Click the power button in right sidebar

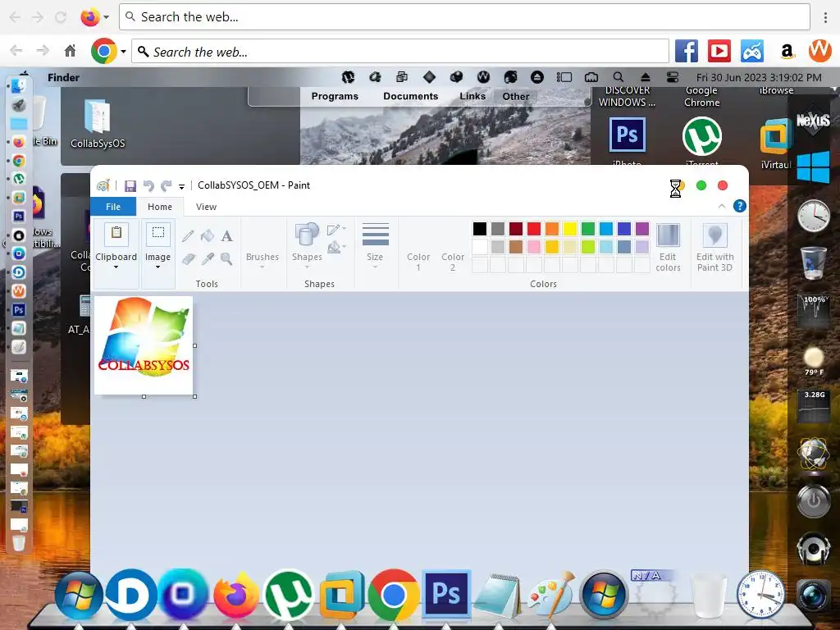click(813, 501)
